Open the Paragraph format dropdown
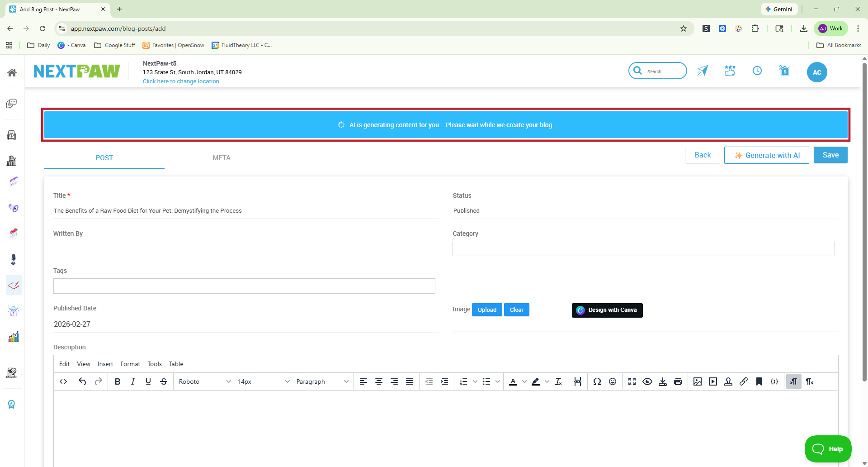The image size is (868, 467). pos(321,381)
